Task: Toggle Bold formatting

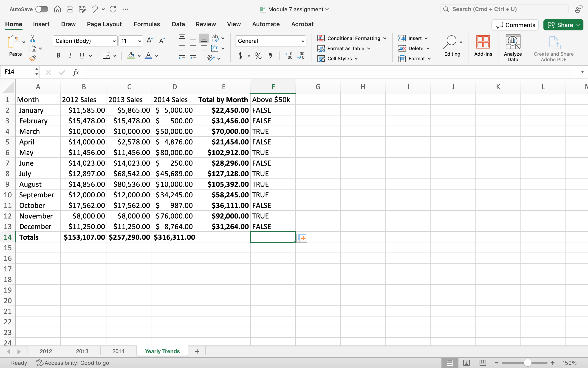Action: tap(58, 55)
